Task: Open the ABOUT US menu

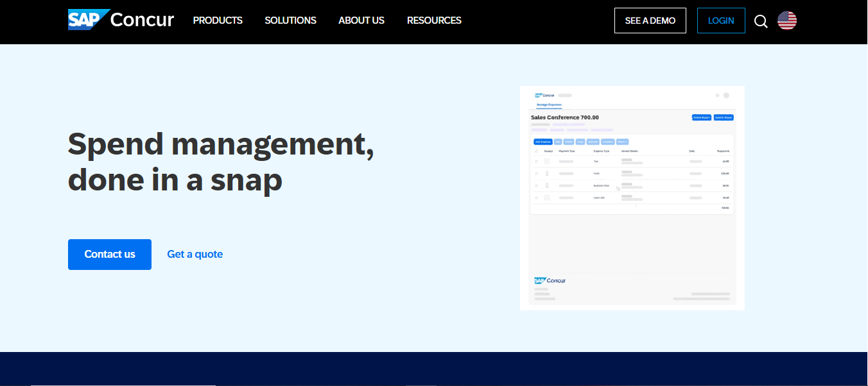Action: (361, 21)
